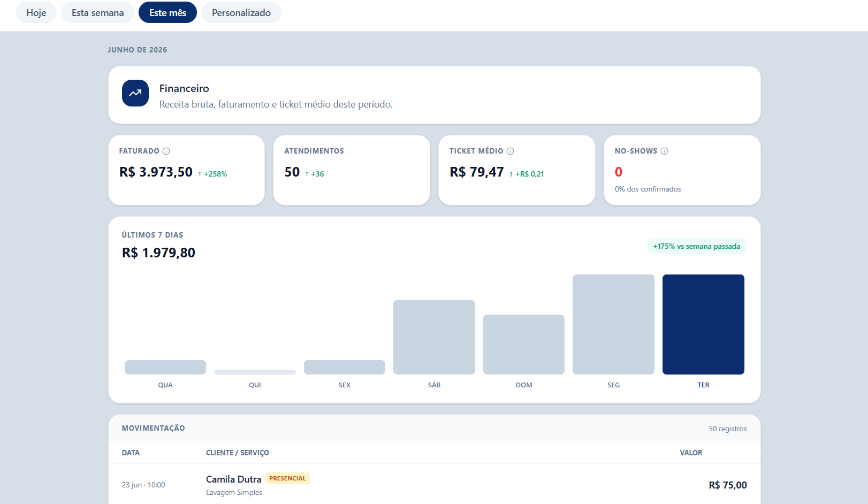Click the QUI bar in the chart
This screenshot has width=868, height=504.
tap(255, 372)
